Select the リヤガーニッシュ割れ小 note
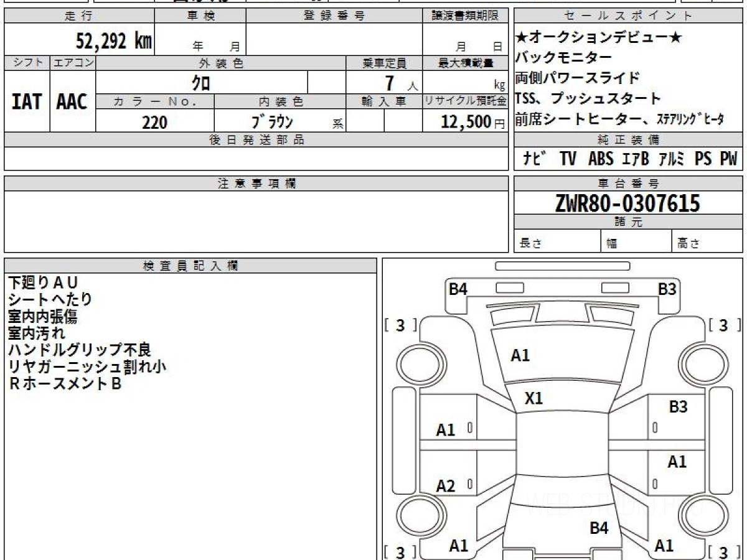 click(87, 367)
